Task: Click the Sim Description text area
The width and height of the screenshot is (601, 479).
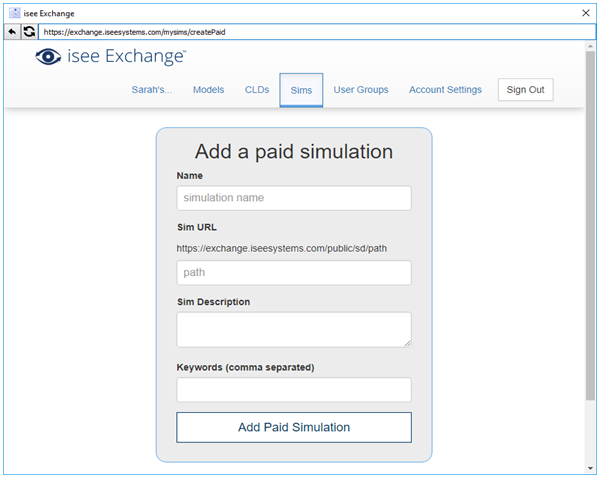Action: coord(294,330)
